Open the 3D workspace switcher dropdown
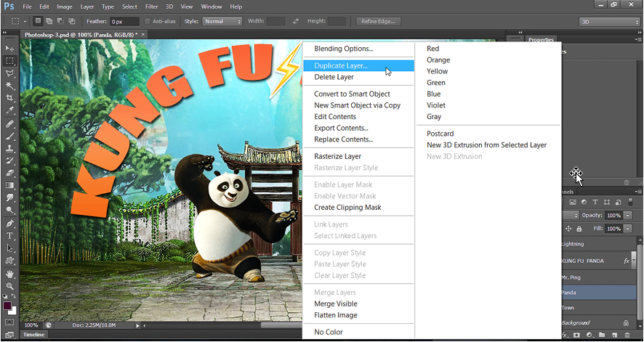This screenshot has height=342, width=644. tap(609, 22)
